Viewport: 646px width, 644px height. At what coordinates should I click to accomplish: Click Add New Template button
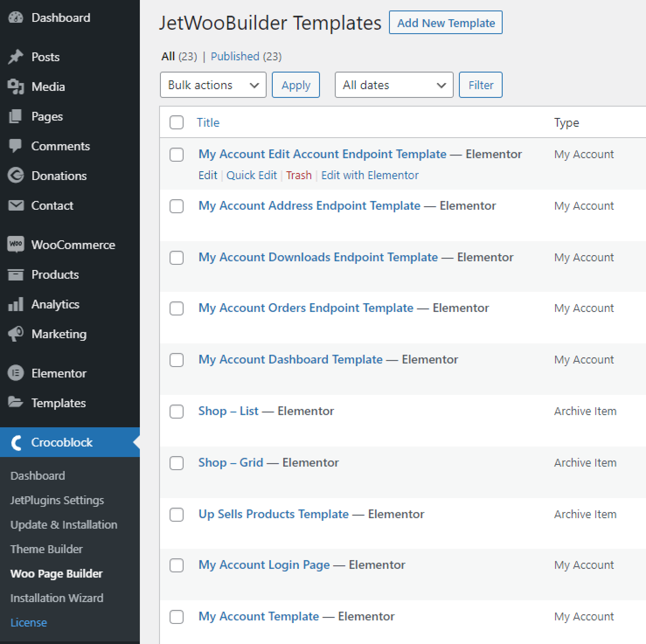(x=446, y=23)
